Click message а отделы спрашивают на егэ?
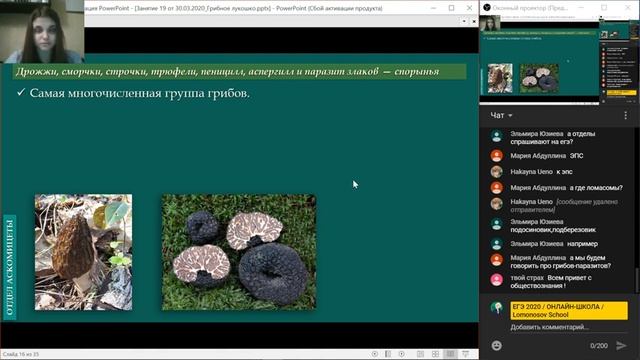The height and width of the screenshot is (360, 640). point(553,138)
